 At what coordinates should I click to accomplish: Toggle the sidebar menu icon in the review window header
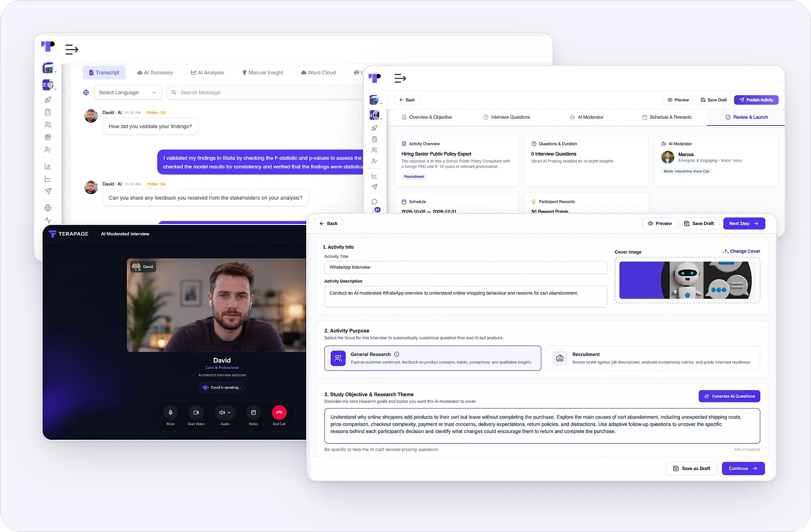tap(400, 78)
